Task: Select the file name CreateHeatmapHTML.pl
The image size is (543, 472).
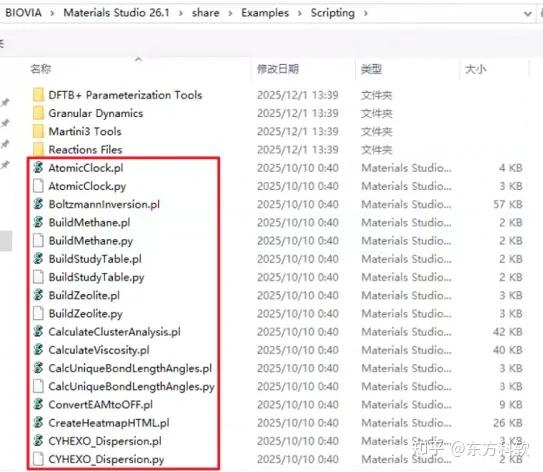Action: [109, 423]
